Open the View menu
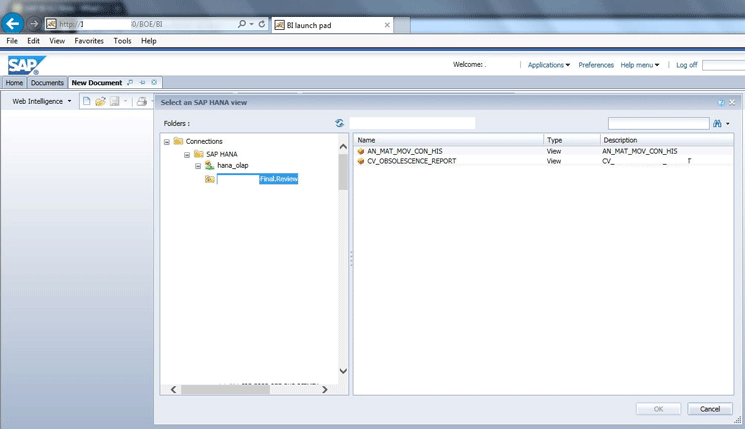This screenshot has height=429, width=745. point(57,41)
